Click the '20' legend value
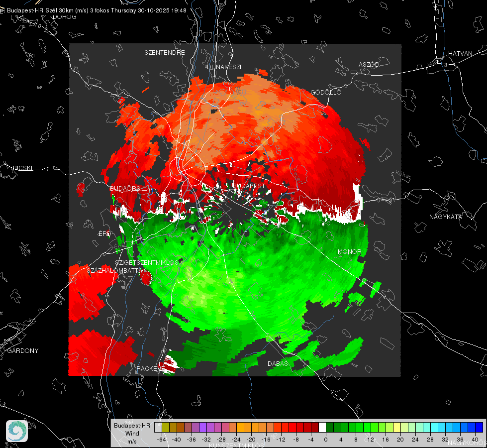The image size is (487, 448). click(x=400, y=440)
